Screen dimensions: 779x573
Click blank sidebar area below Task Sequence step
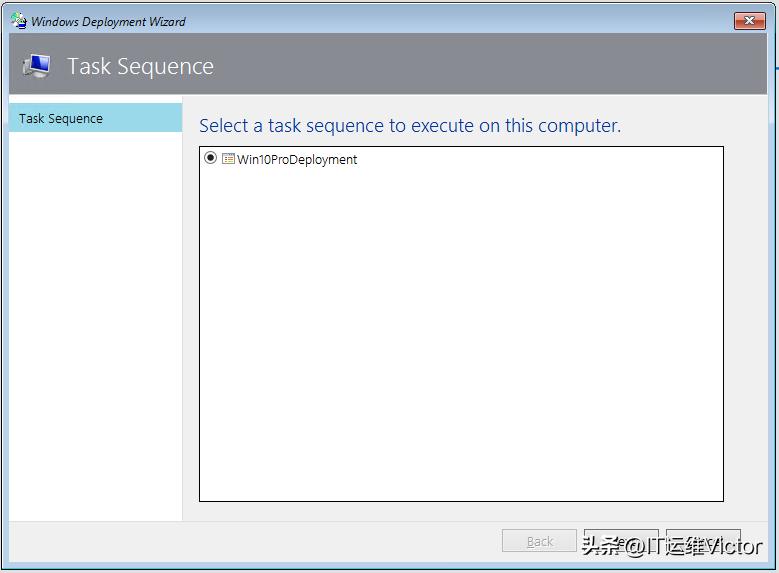pos(95,320)
